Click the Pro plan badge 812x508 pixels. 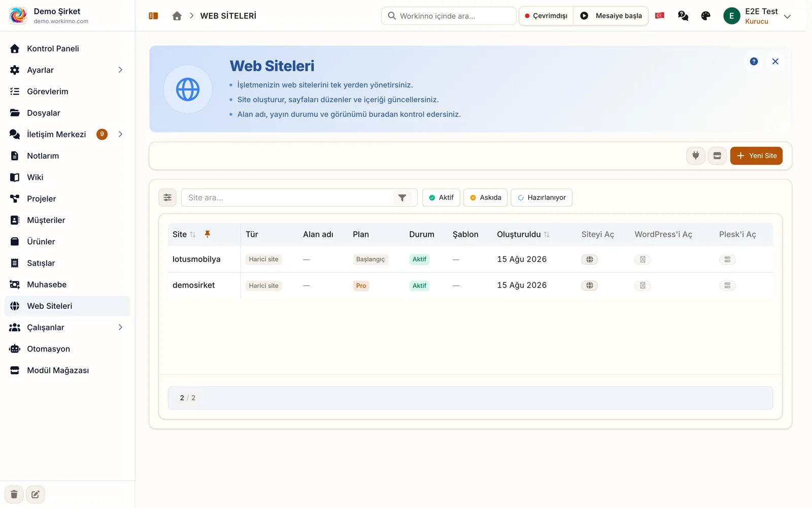pos(361,285)
